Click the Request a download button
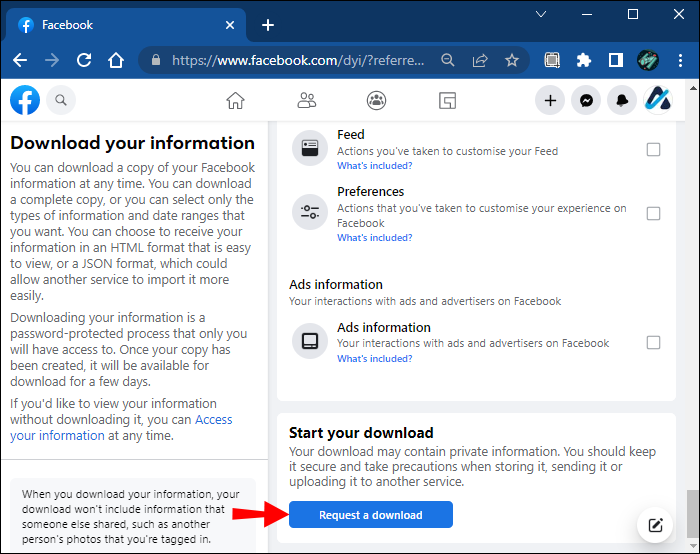The height and width of the screenshot is (554, 700). (x=370, y=515)
